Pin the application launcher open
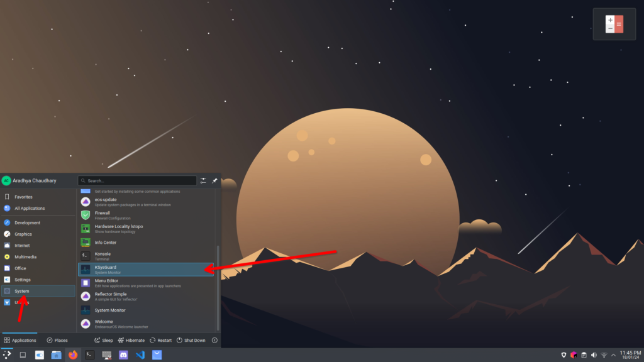Screen dimensions: 644x362 coord(214,180)
